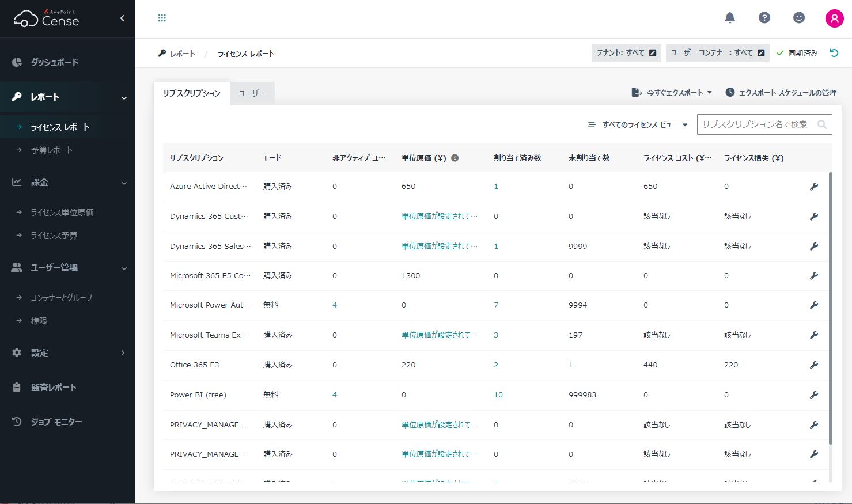Click unit cost not set link for Dynamics 365 Cust
Viewport: 852px width, 504px height.
(x=440, y=217)
